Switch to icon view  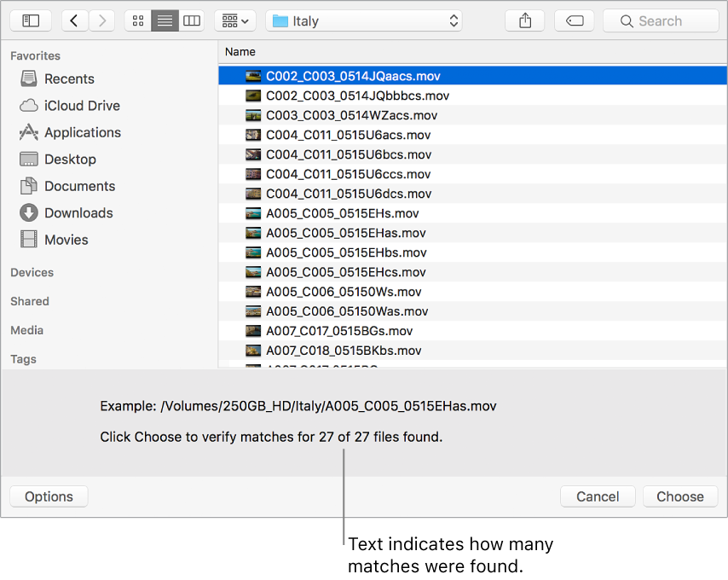click(x=138, y=21)
